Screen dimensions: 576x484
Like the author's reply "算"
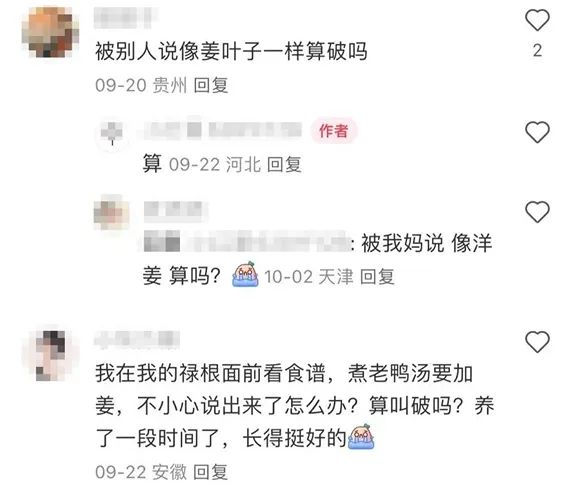tap(537, 132)
